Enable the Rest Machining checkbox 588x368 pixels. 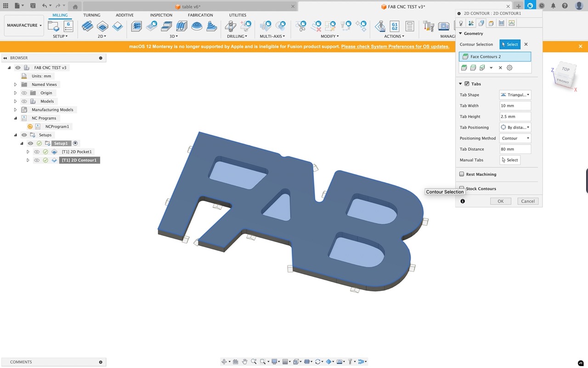(462, 174)
